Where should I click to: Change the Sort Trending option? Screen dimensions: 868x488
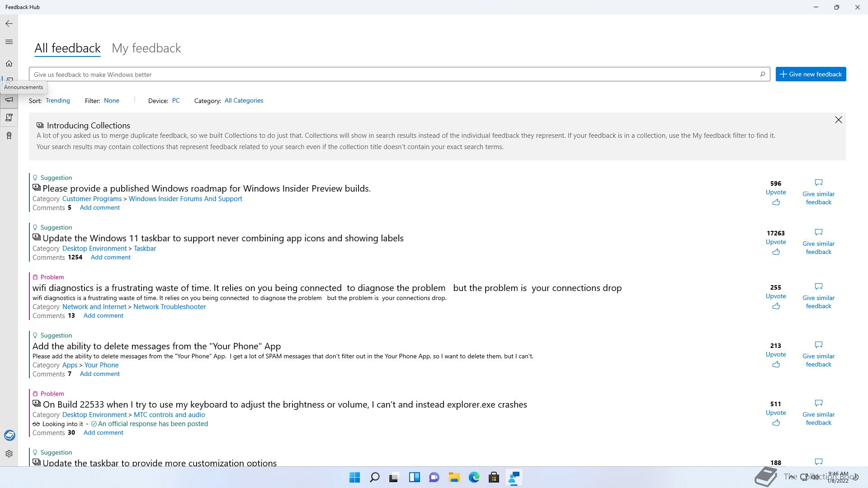pyautogui.click(x=58, y=100)
